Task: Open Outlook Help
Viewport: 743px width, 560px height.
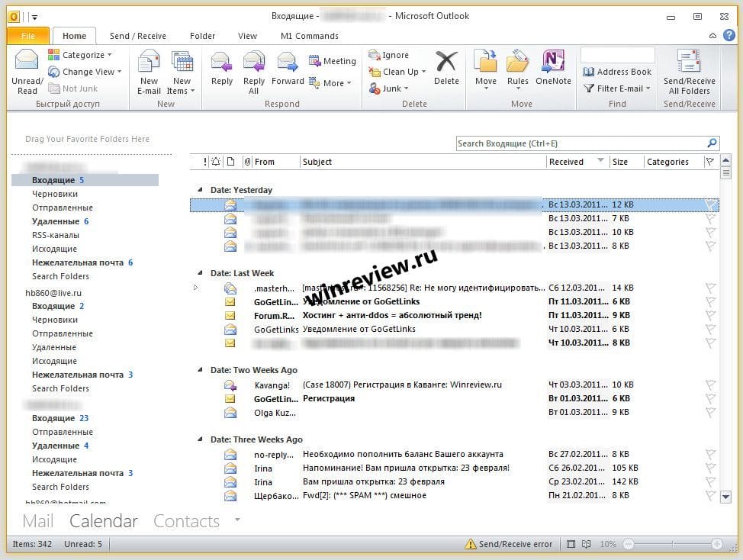Action: [729, 35]
